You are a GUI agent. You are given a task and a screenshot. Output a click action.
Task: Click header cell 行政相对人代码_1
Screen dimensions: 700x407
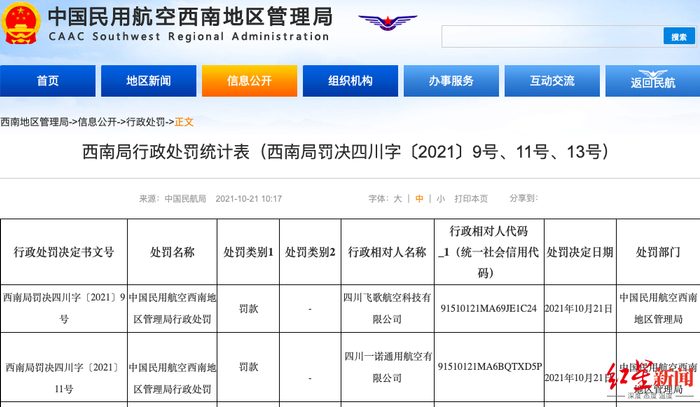pos(489,252)
